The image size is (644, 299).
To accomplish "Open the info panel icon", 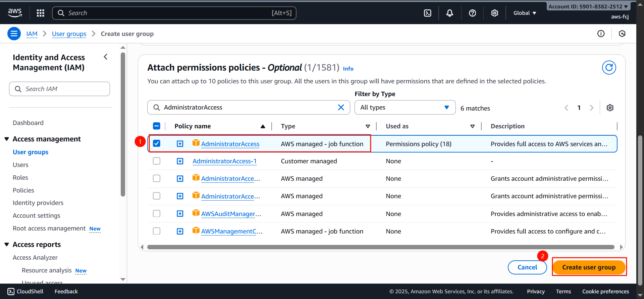I will click(x=601, y=34).
